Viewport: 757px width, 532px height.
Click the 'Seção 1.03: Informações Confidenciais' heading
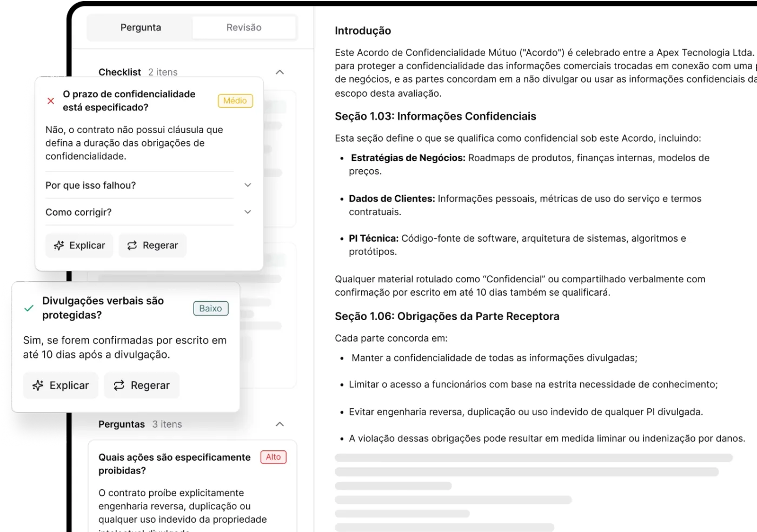[x=435, y=116]
